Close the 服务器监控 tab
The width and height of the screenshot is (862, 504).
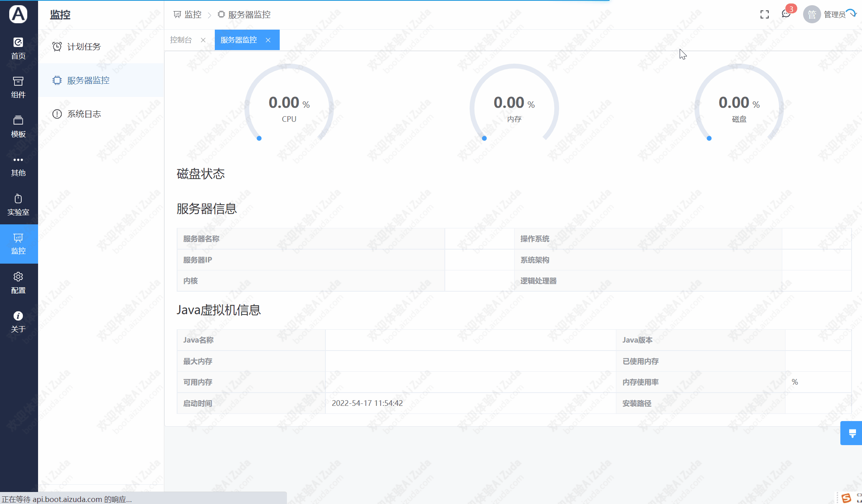coord(268,40)
